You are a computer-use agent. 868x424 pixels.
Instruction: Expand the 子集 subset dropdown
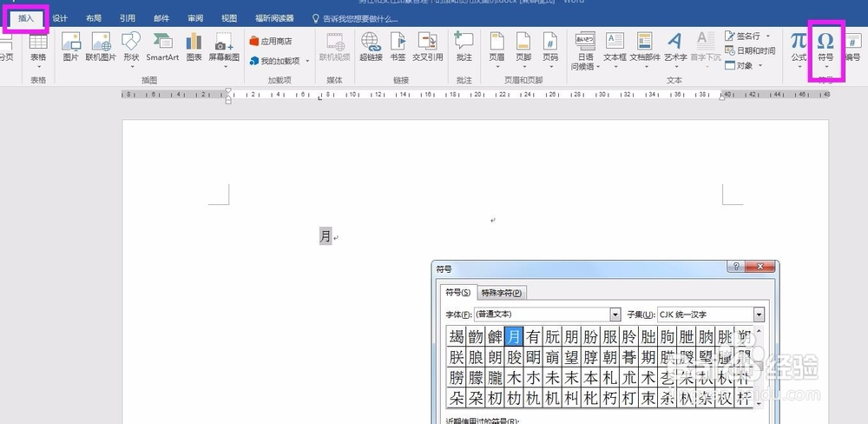759,315
